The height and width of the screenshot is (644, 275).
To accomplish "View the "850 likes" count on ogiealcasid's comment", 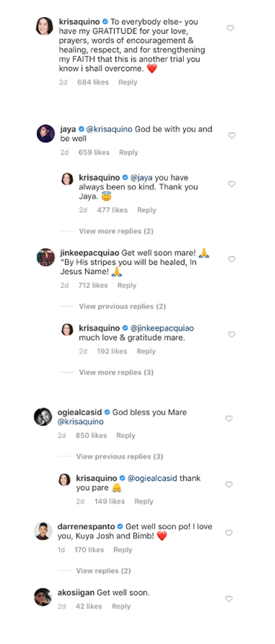I will coord(91,435).
